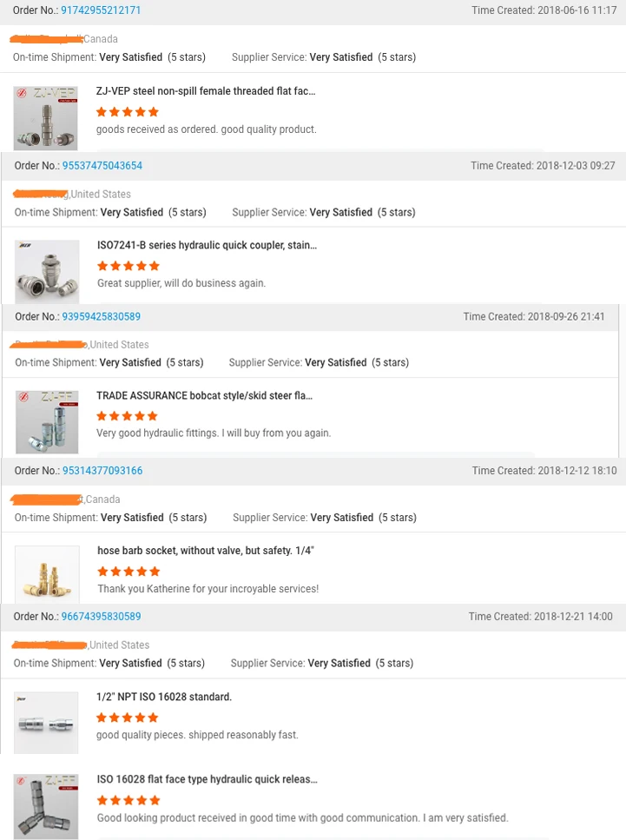Click star rating for ISO7241-B coupler review
The width and height of the screenshot is (626, 840).
(x=128, y=266)
